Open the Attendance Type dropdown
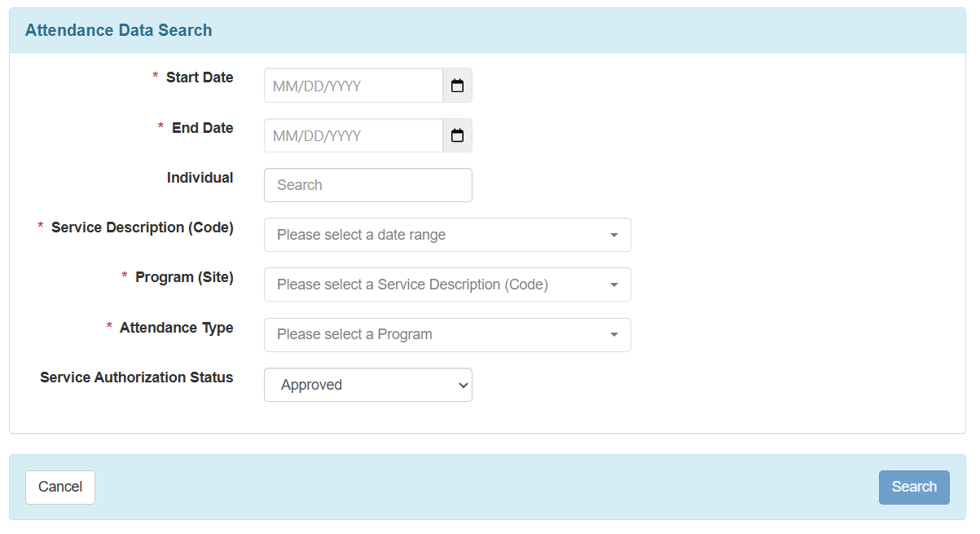980x534 pixels. 447,334
